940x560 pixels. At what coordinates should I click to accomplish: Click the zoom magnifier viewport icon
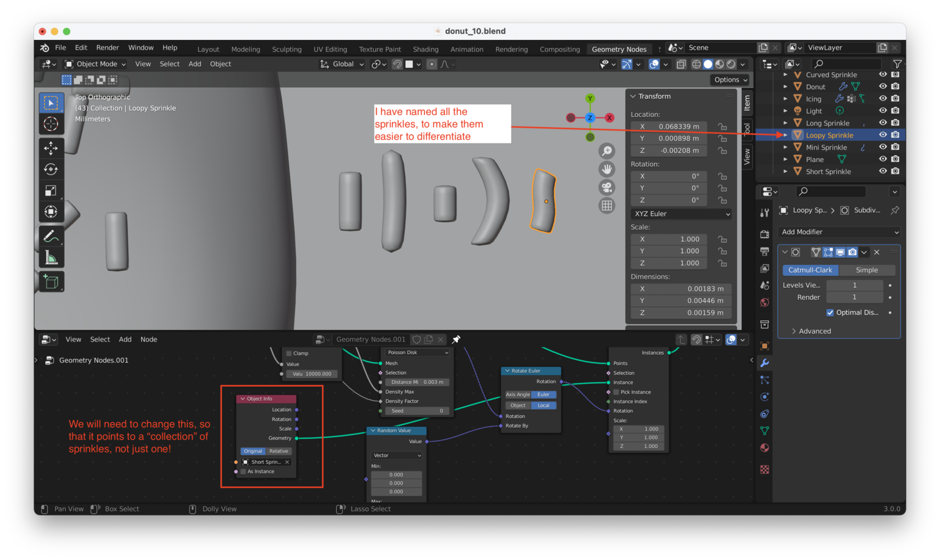tap(606, 151)
